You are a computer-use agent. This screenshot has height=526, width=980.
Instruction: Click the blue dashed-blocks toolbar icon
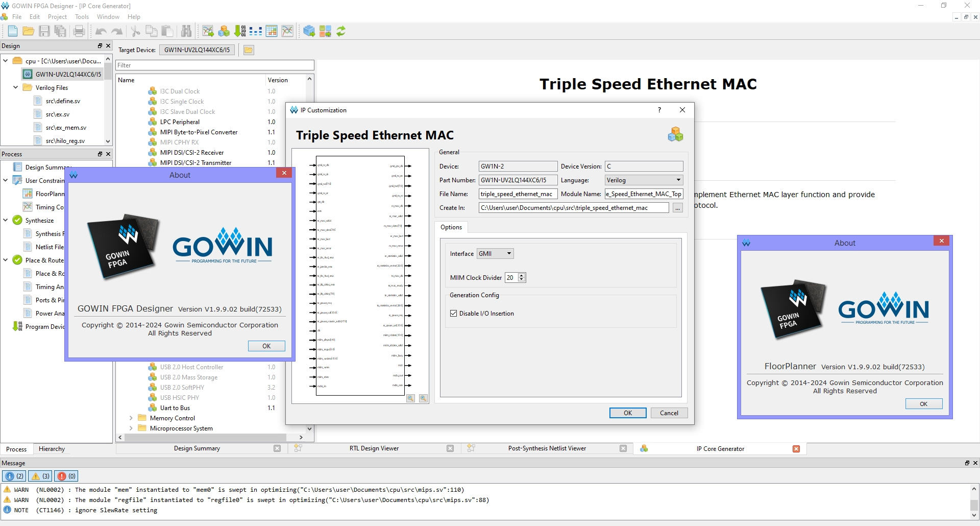coord(256,31)
